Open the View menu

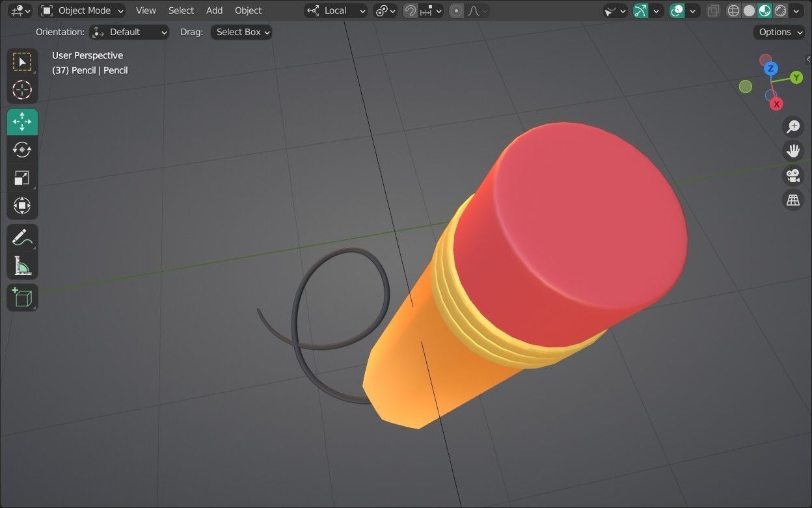point(146,10)
